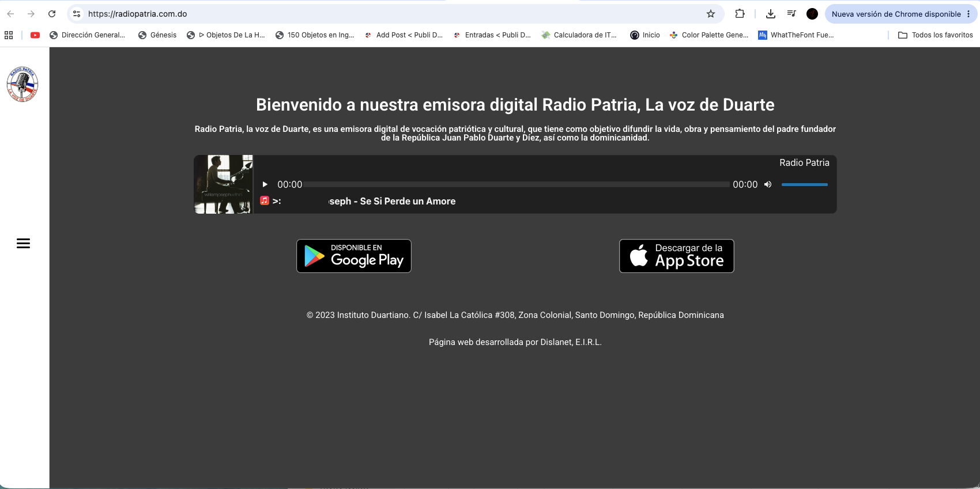Open 'Objetos De La H...' bookmark

pos(226,35)
